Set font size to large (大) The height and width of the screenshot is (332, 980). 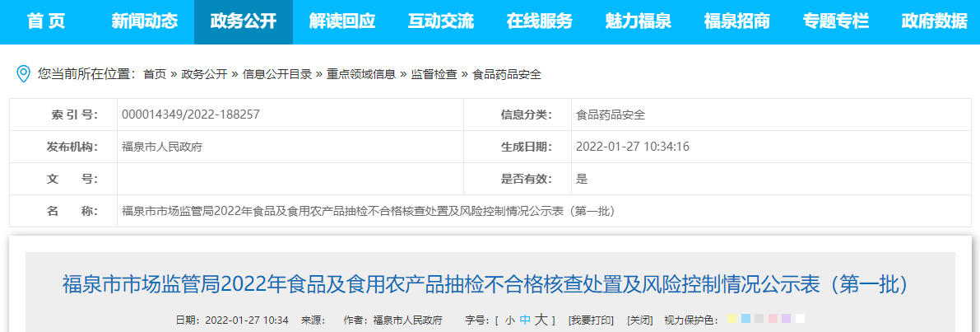click(x=541, y=320)
